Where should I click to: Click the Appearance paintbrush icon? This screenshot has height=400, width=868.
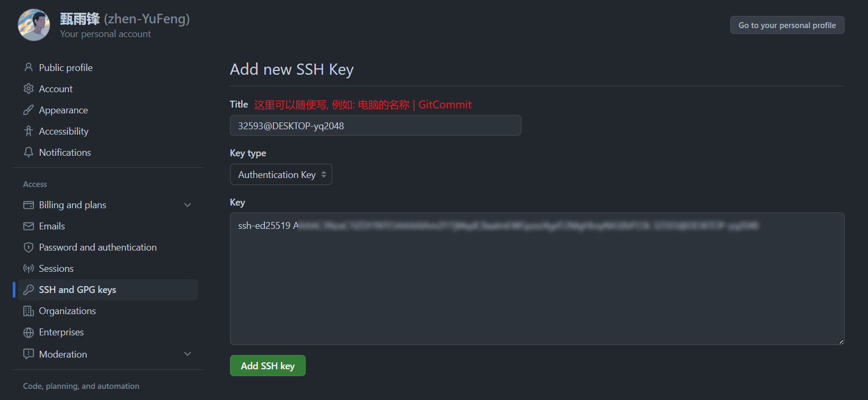coord(29,110)
